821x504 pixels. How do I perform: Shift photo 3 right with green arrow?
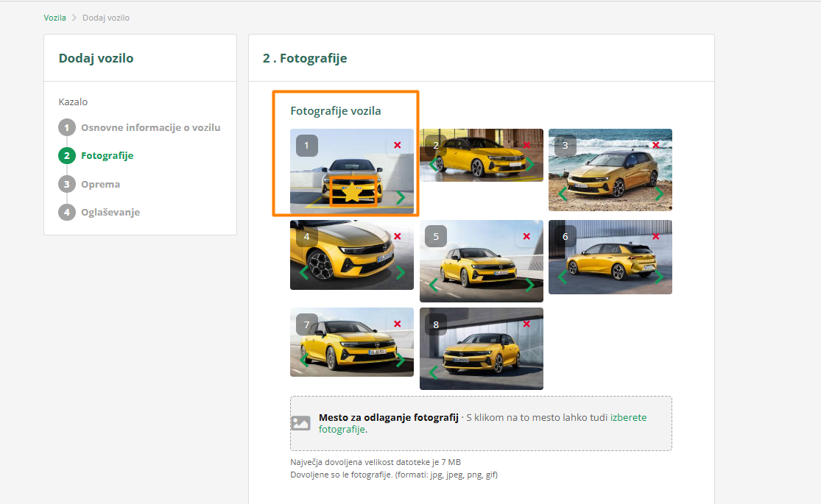(659, 194)
